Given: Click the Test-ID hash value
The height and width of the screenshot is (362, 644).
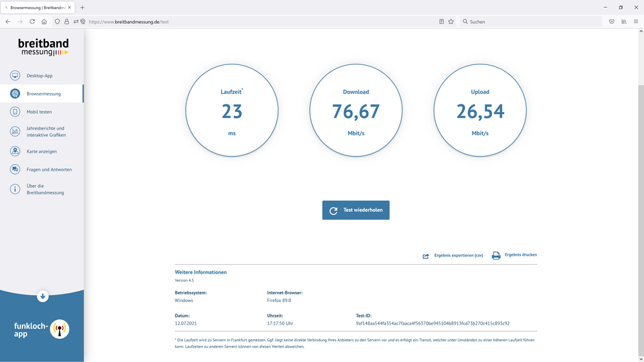Looking at the screenshot, I should pos(433,323).
